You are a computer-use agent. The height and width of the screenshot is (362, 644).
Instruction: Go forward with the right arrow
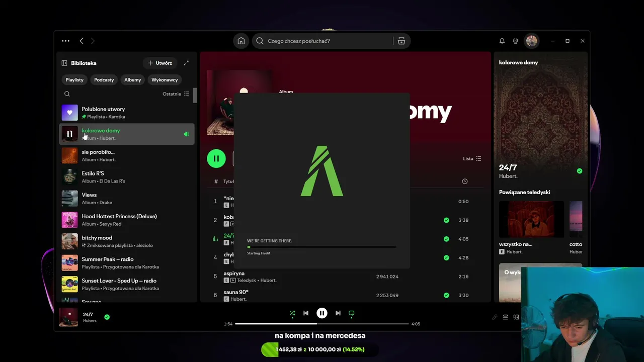(x=93, y=41)
